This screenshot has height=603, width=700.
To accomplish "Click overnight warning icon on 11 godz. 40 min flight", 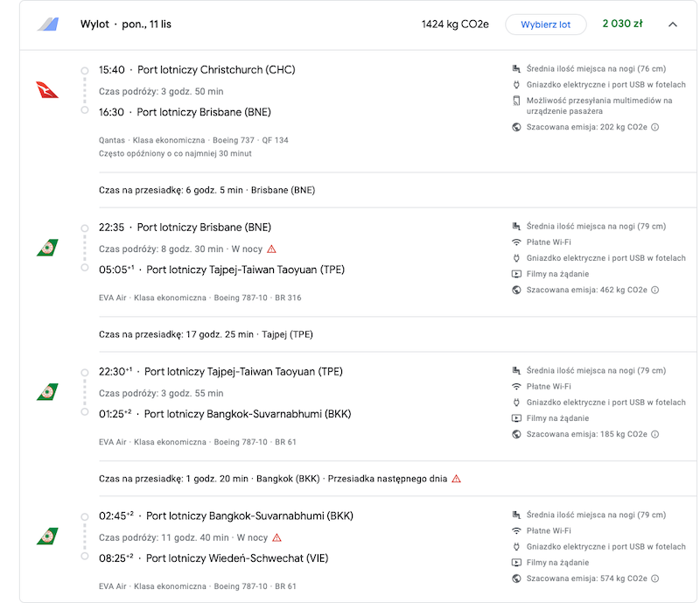I will (276, 537).
